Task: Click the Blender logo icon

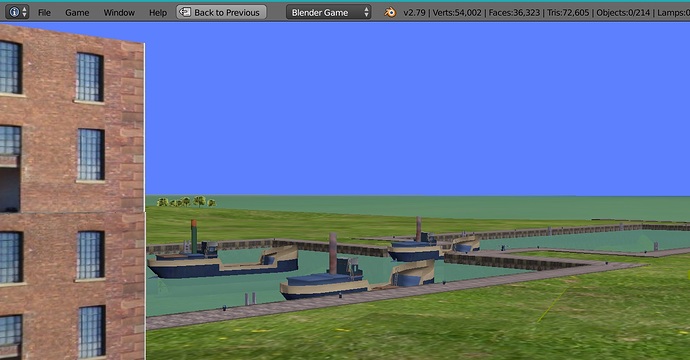Action: point(390,12)
